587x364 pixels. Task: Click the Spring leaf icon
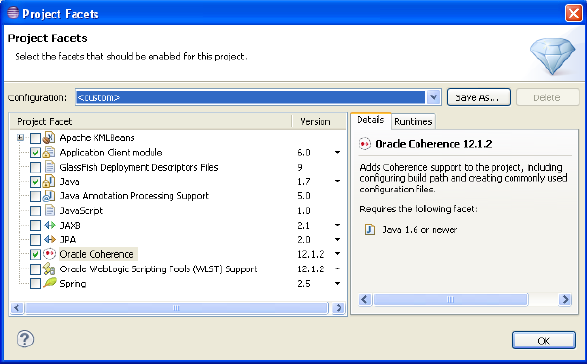point(49,283)
